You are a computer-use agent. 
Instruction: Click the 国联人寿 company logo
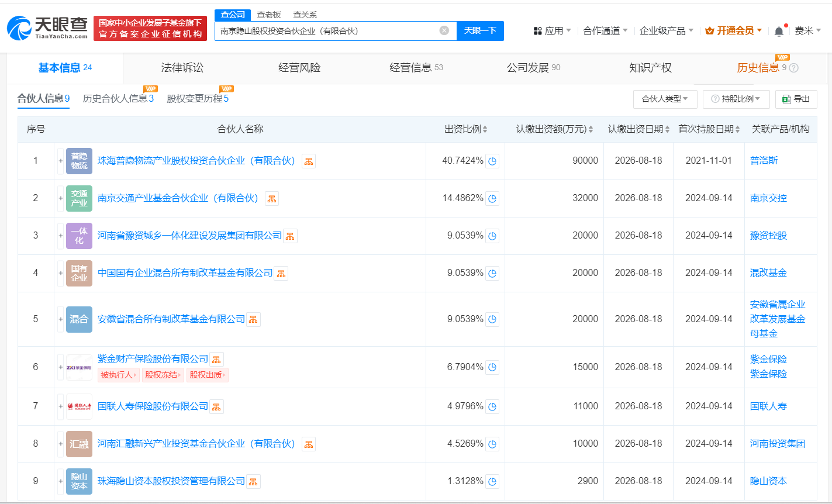tap(79, 406)
